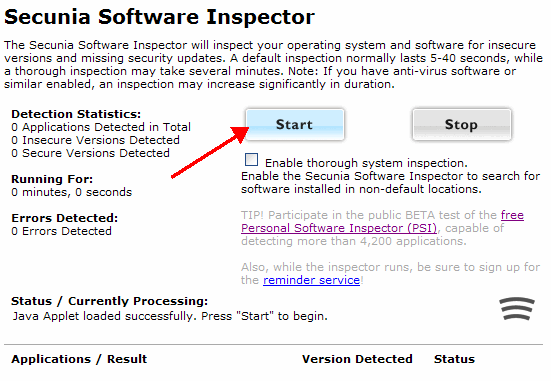Click the Java Applet loaded status message

pyautogui.click(x=170, y=316)
